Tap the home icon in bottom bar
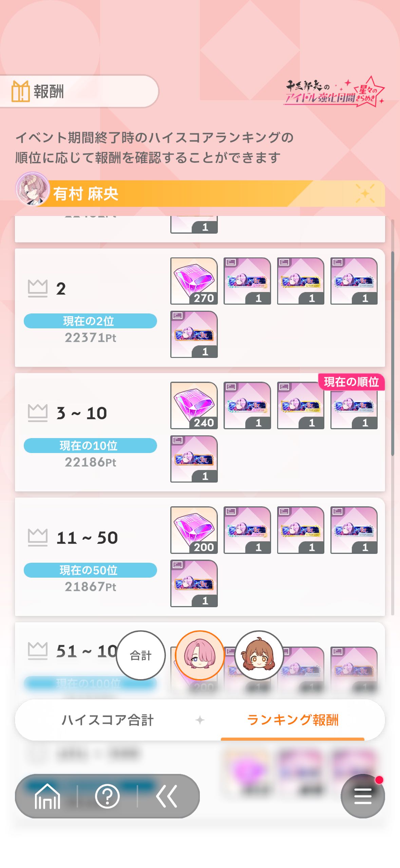The width and height of the screenshot is (400, 868). [x=47, y=796]
